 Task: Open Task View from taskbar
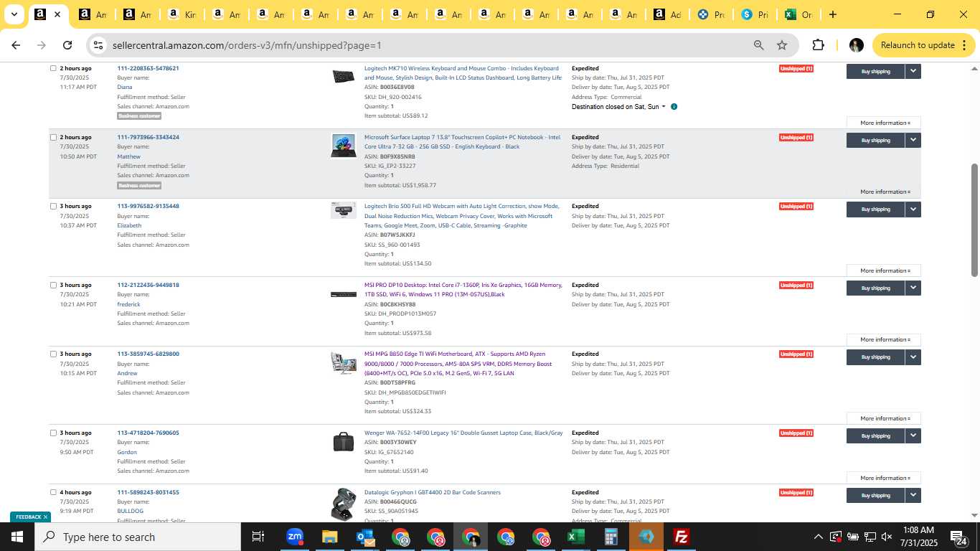tap(258, 537)
